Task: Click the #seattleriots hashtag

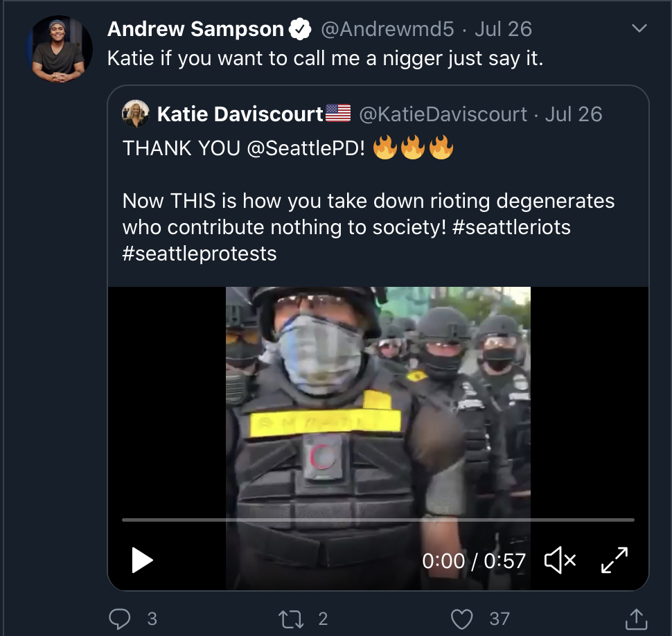Action: pos(511,227)
